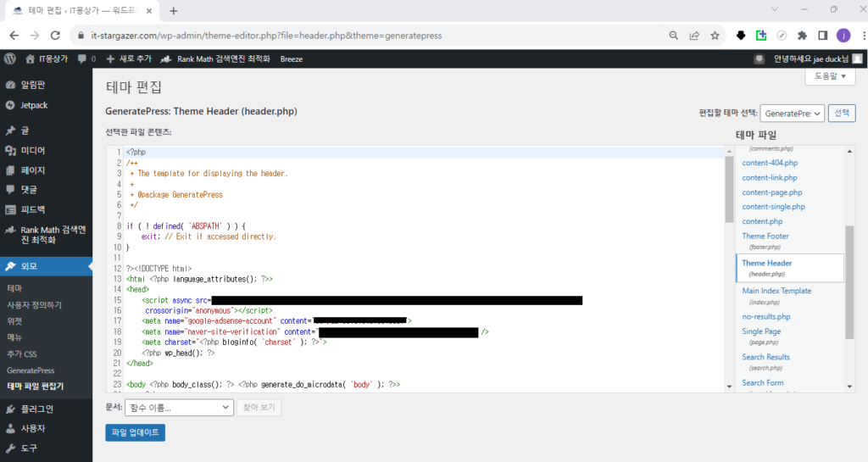Open Rank Math 검색엔진 최적화 admin bar menu

click(x=215, y=58)
